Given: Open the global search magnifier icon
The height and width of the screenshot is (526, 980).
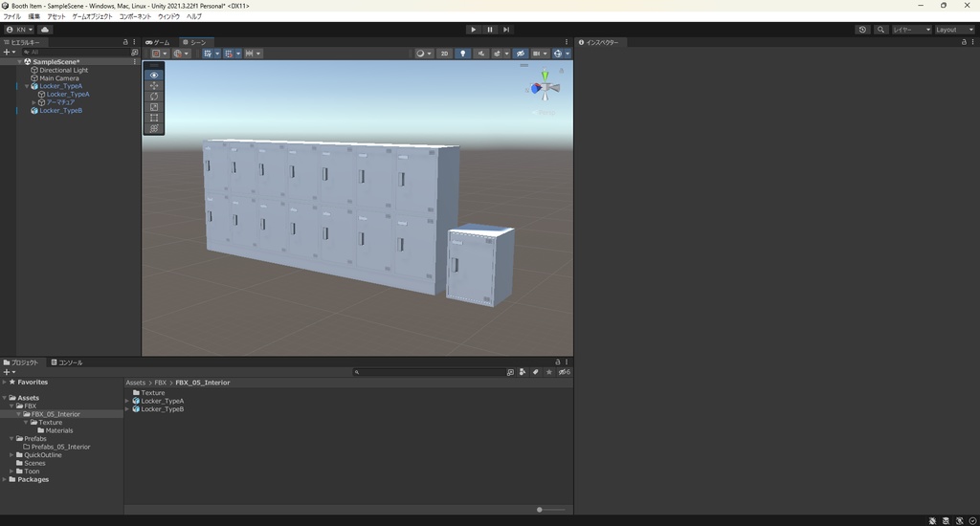Looking at the screenshot, I should pyautogui.click(x=880, y=30).
